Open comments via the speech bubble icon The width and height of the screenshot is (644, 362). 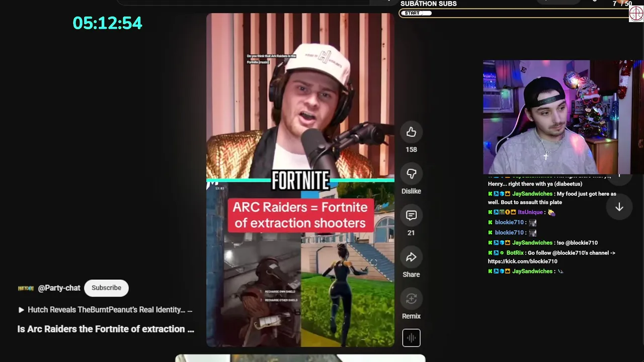tap(411, 216)
